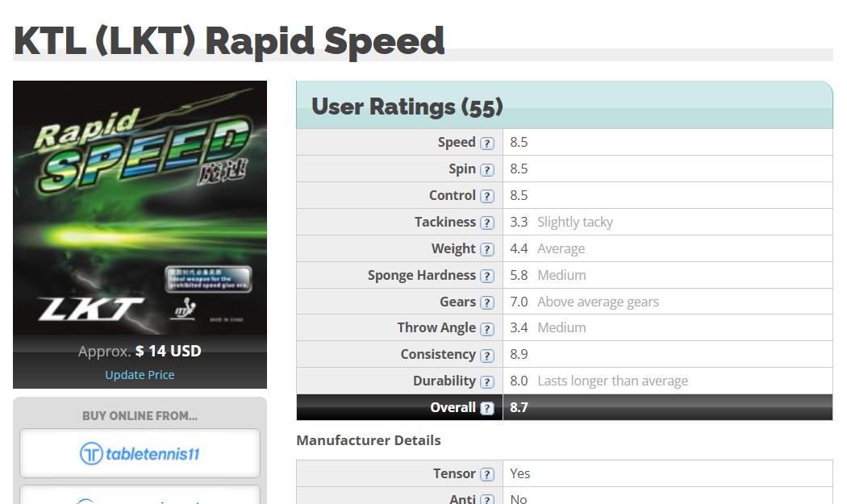Click the Control rating label
Screen dimensions: 847x504
(x=452, y=195)
